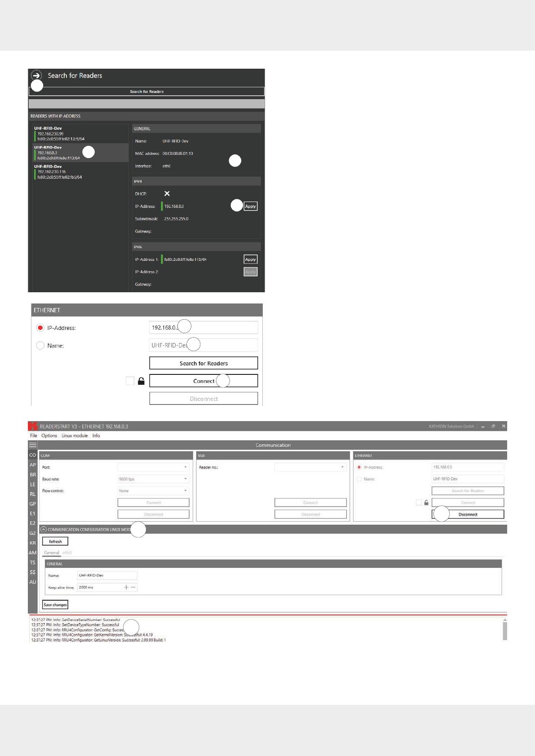Click Connect in the enlarged Ethernet panel
This screenshot has height=756, width=535.
click(x=203, y=381)
